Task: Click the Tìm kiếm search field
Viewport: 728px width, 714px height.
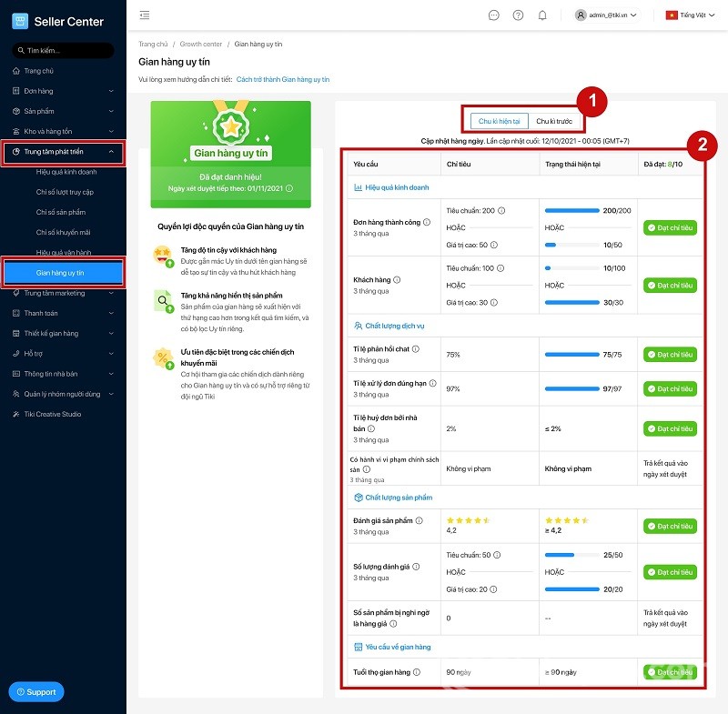Action: (x=63, y=51)
